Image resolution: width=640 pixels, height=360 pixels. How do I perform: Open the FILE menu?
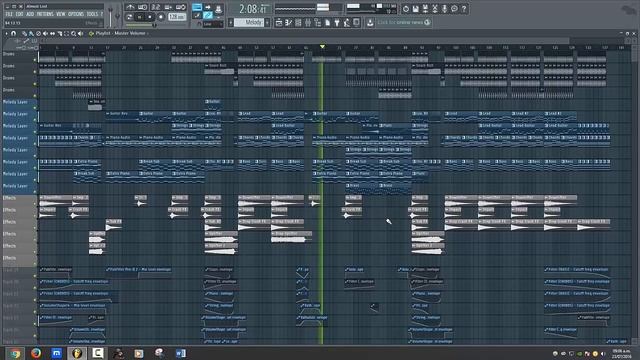pyautogui.click(x=9, y=14)
